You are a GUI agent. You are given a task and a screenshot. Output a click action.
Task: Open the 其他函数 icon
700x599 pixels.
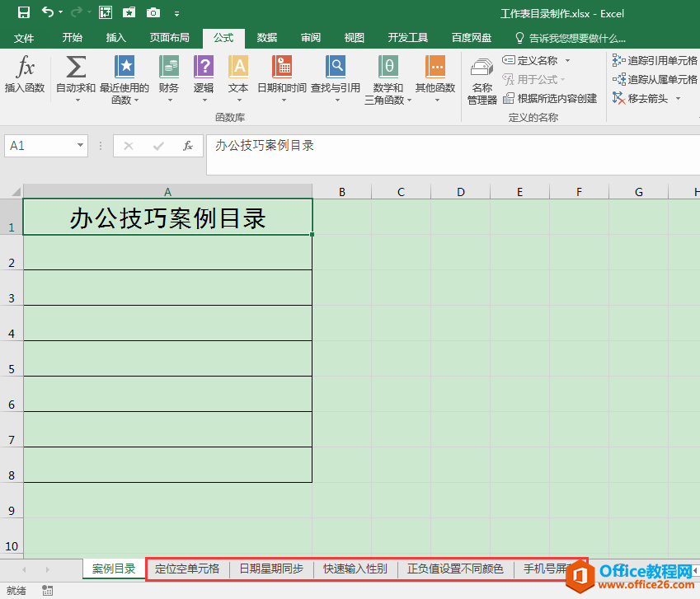tap(435, 67)
